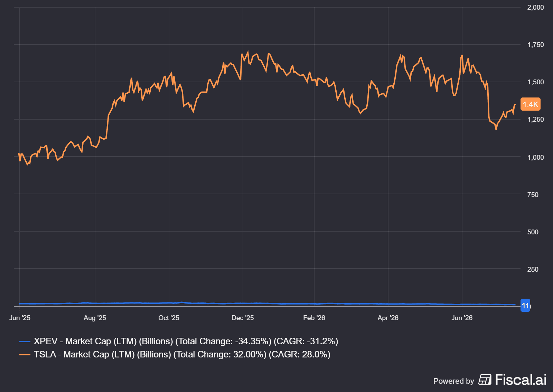This screenshot has height=392, width=553.
Task: Click the Powered by text
Action: coord(453,381)
